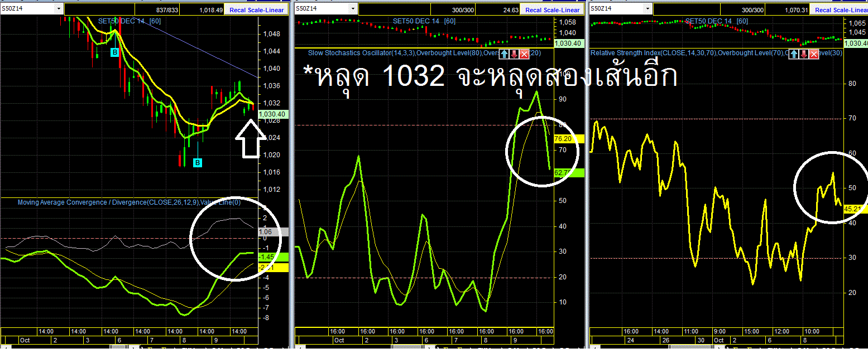Image resolution: width=868 pixels, height=358 pixels.
Task: Click Recal Scale-Linear in the MACD chart
Action: tap(257, 10)
